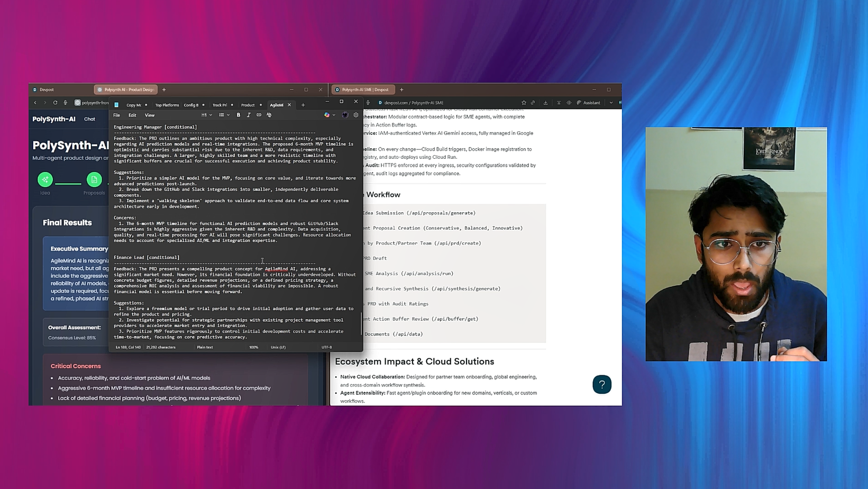
Task: Go forward in the left browser
Action: pyautogui.click(x=45, y=103)
